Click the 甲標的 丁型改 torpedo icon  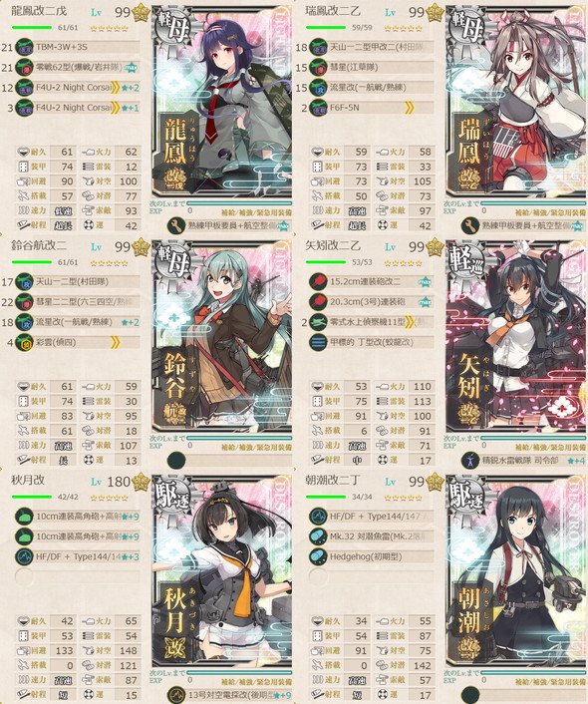(x=318, y=343)
